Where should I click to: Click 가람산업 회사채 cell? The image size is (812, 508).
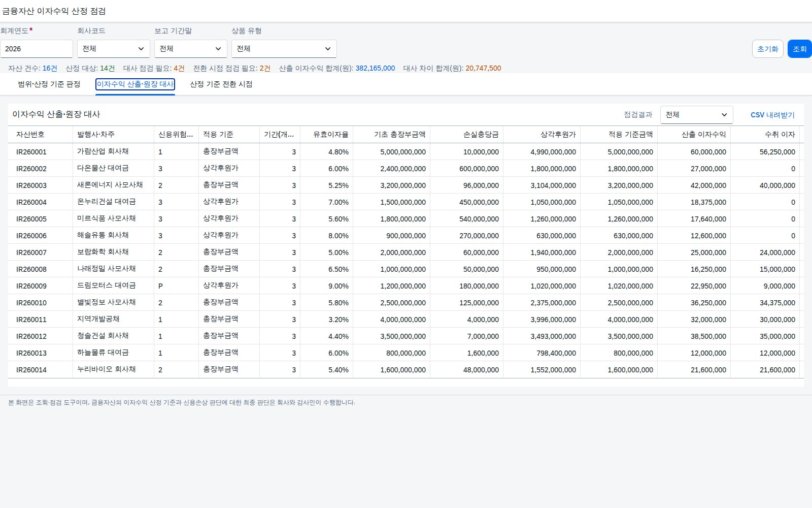click(x=114, y=152)
